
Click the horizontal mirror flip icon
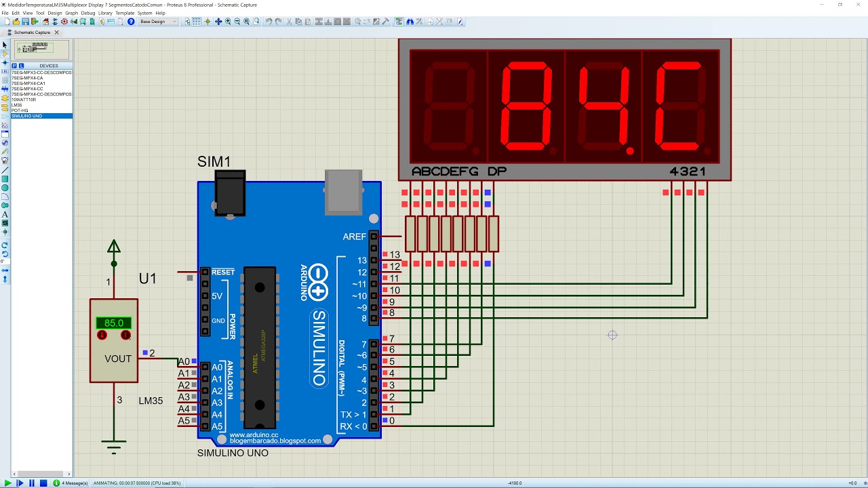pos(5,270)
